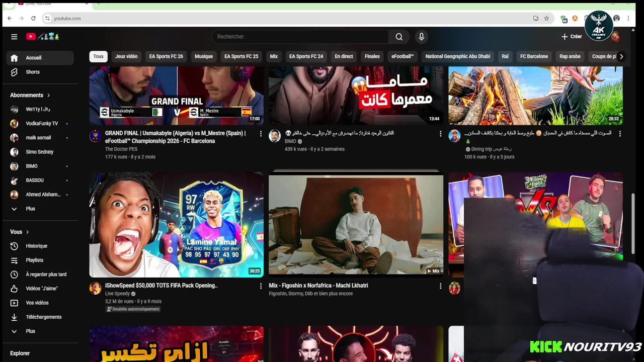644x362 pixels.
Task: Open options for iShowSpeed video
Action: pyautogui.click(x=261, y=286)
